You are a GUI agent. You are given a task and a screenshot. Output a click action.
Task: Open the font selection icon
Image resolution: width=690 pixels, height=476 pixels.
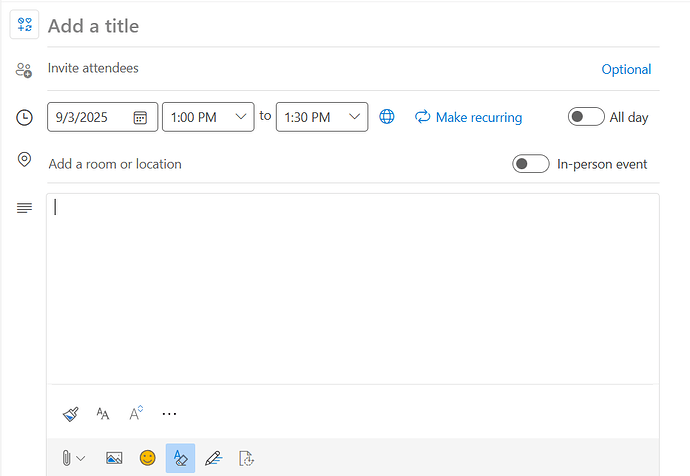pyautogui.click(x=102, y=413)
